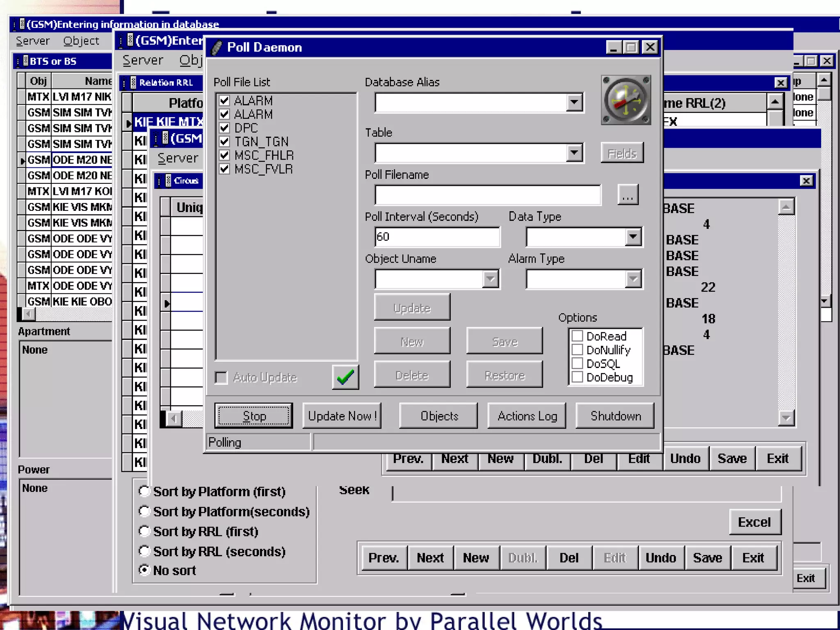Toggle the Auto Update checkbox
Screen dimensions: 840x630
221,377
